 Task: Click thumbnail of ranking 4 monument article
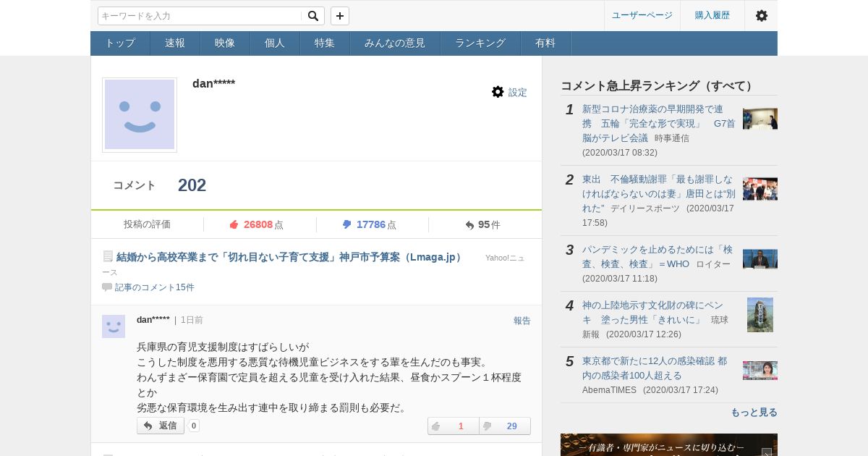click(x=760, y=315)
